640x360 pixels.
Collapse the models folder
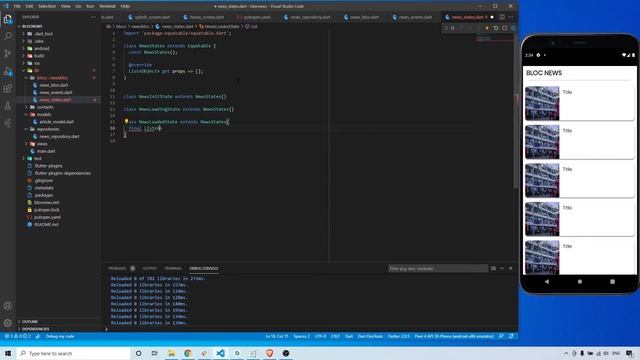[44, 115]
